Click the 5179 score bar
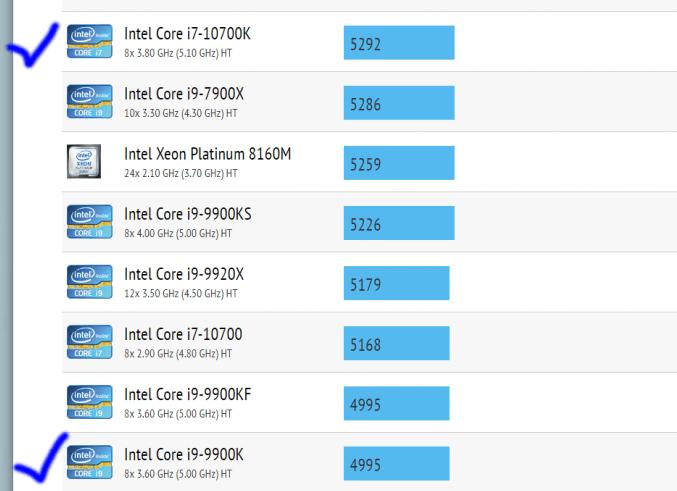Viewport: 677px width, 491px height. tap(396, 283)
